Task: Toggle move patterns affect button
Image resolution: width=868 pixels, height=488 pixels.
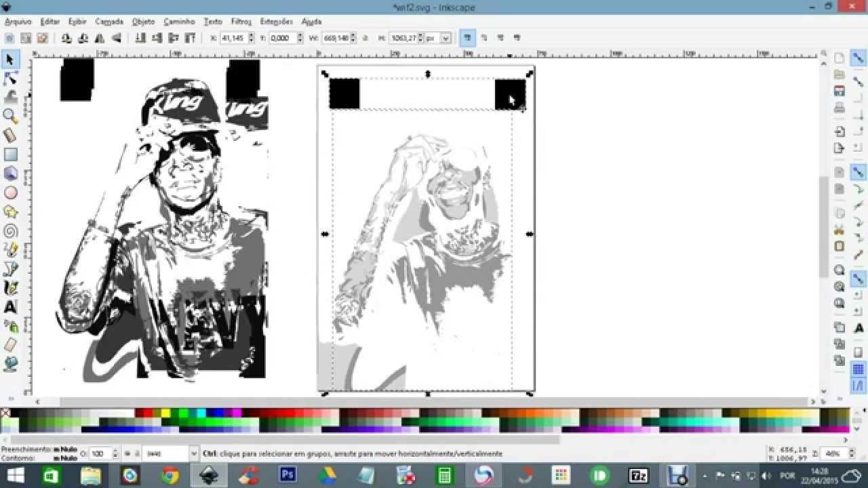Action: click(x=518, y=38)
